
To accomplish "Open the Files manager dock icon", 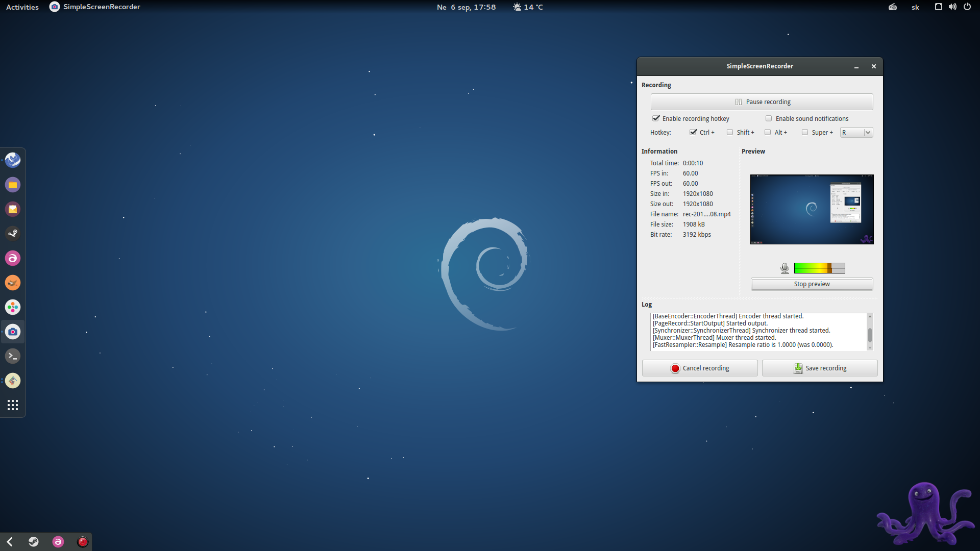I will (13, 185).
